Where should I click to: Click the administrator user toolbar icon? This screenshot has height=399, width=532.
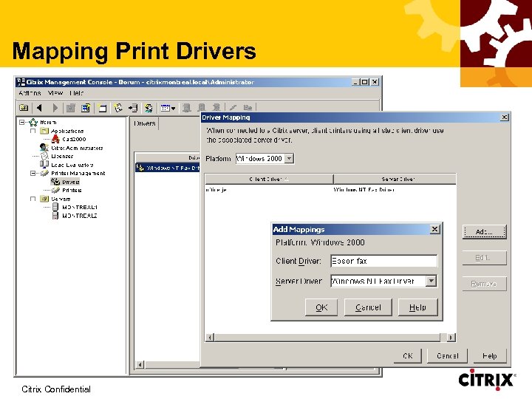pos(149,108)
